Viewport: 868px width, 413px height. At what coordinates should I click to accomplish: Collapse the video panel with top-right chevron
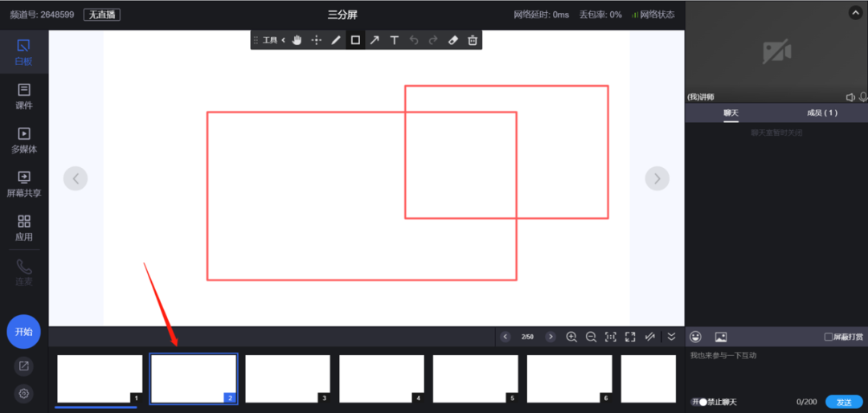click(x=855, y=13)
